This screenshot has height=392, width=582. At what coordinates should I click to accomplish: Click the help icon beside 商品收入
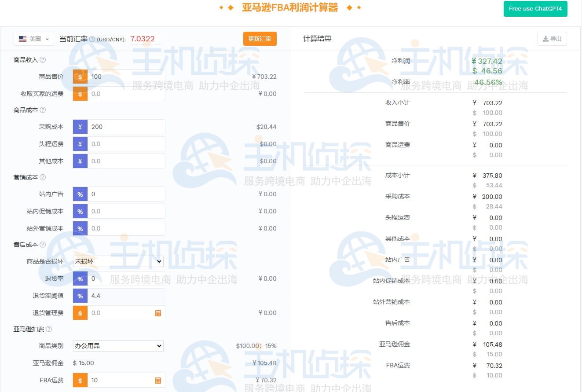(x=42, y=60)
